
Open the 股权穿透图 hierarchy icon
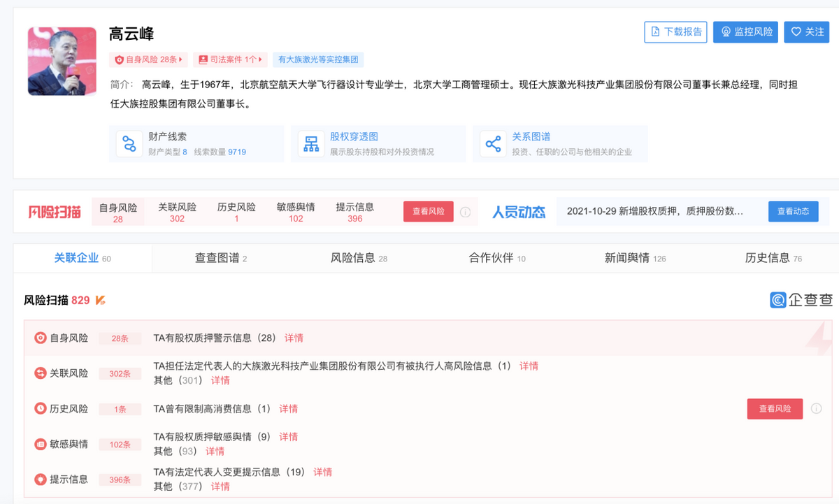(311, 144)
